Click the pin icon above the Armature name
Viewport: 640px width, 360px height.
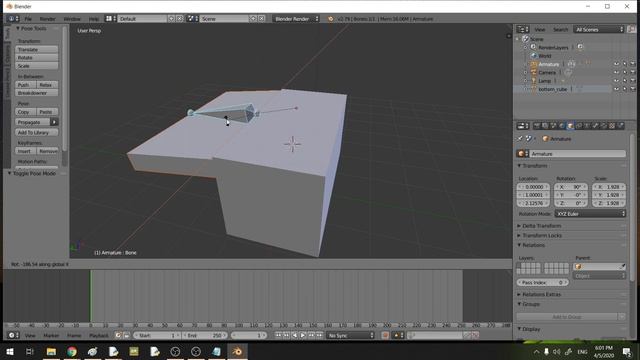click(x=520, y=139)
